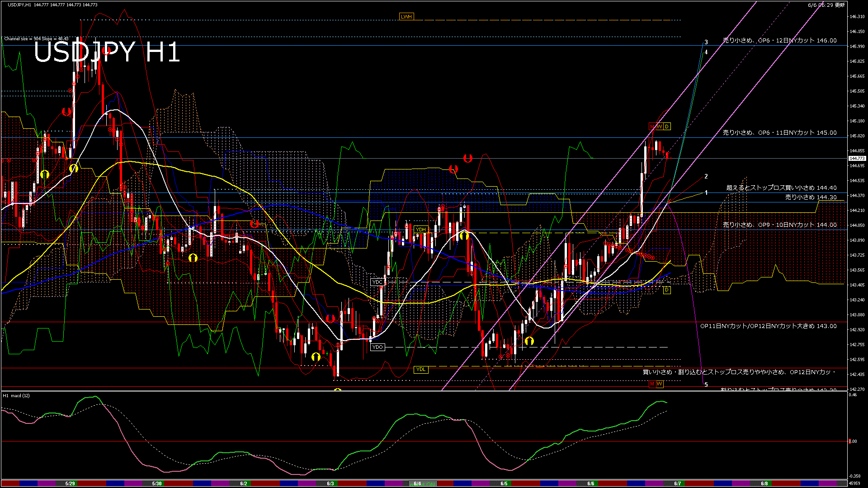Click the lone yellow D box near 143.40

667,290
